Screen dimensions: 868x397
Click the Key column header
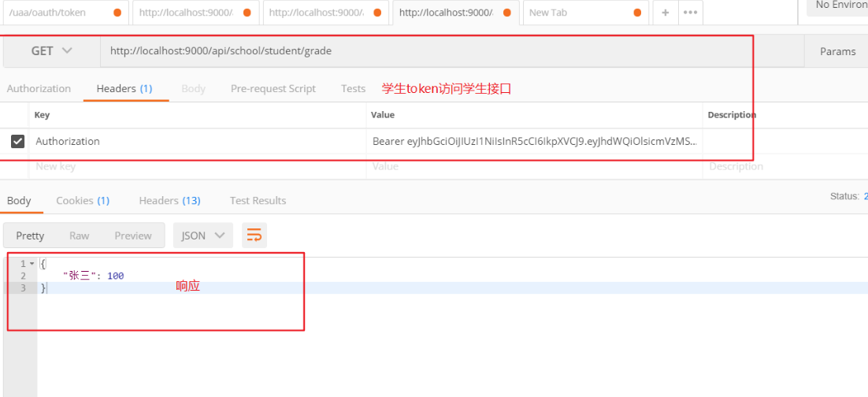(x=42, y=115)
